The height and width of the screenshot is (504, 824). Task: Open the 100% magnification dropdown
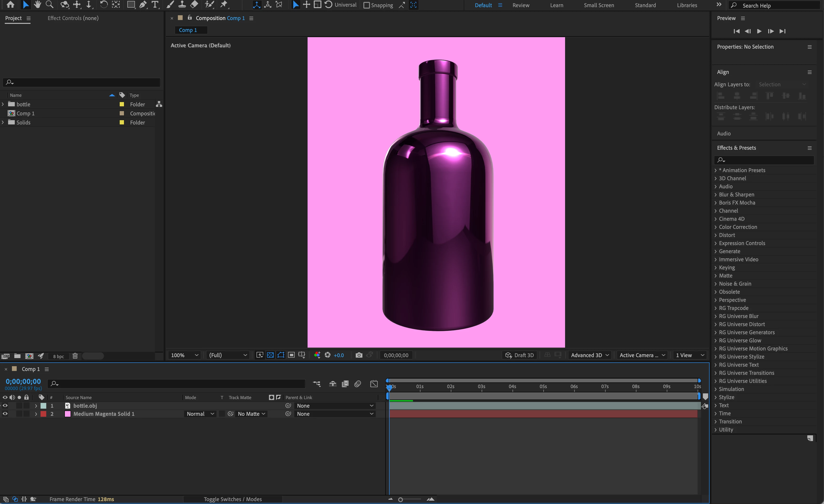[185, 355]
